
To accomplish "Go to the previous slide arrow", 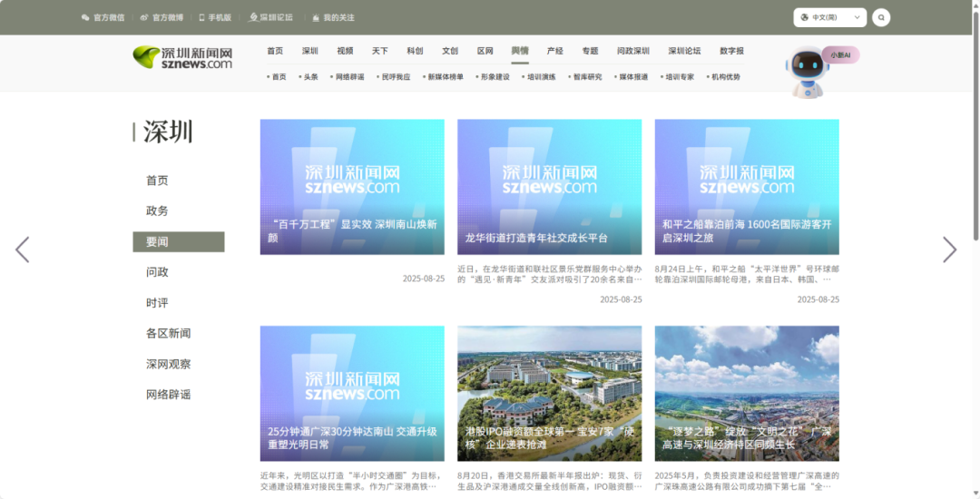I will (23, 249).
